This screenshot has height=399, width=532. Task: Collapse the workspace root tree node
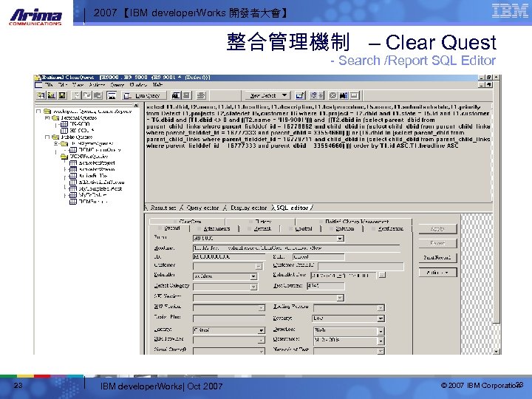38,112
